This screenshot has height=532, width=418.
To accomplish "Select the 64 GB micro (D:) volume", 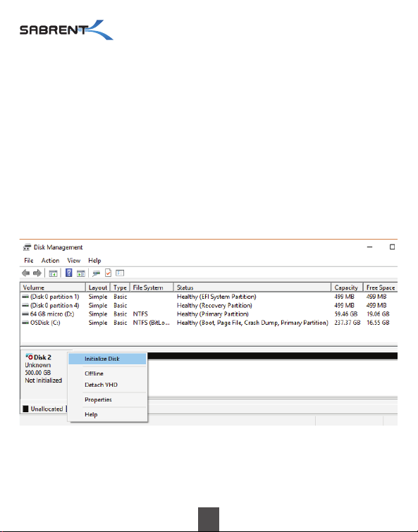I will (x=209, y=314).
